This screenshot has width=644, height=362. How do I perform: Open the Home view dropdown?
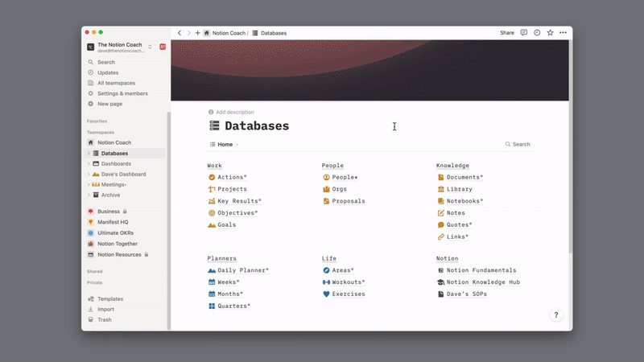(x=225, y=145)
